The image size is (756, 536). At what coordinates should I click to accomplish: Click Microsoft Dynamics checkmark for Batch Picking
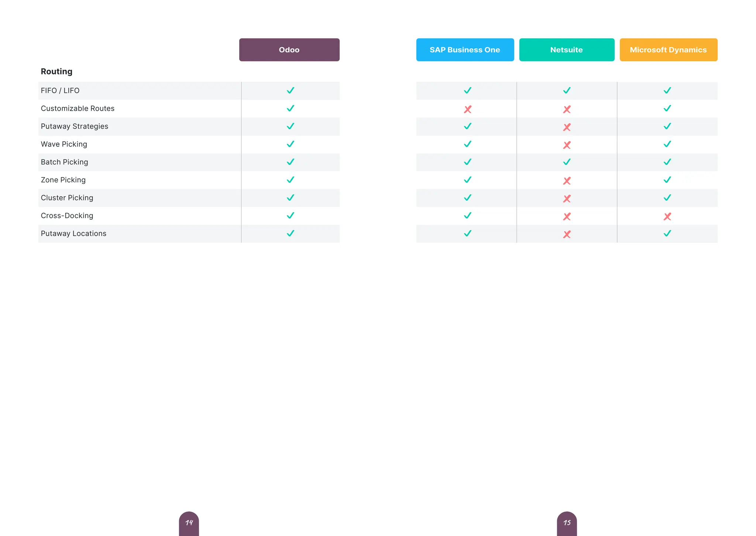click(667, 162)
